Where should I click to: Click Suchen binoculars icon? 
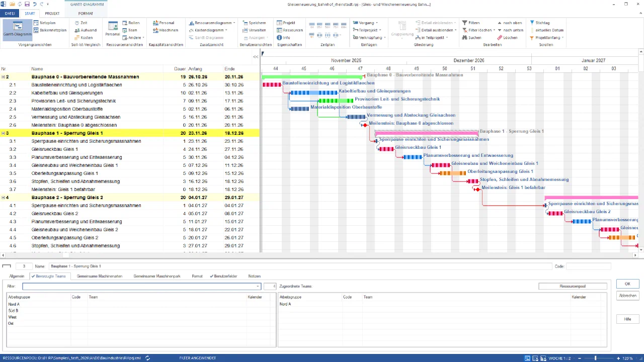click(464, 38)
